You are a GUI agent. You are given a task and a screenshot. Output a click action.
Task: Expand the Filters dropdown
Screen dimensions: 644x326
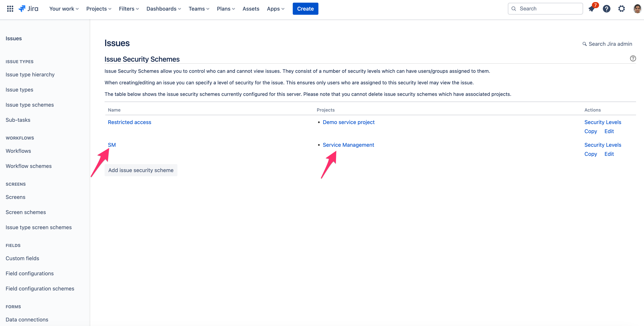(129, 9)
